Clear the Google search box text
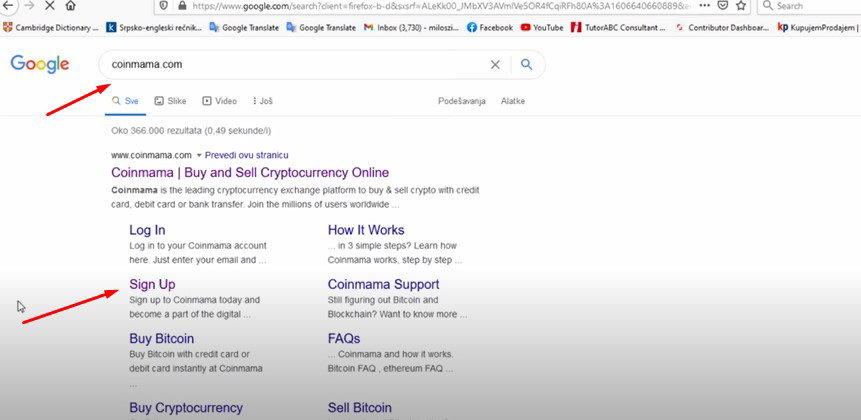 495,65
